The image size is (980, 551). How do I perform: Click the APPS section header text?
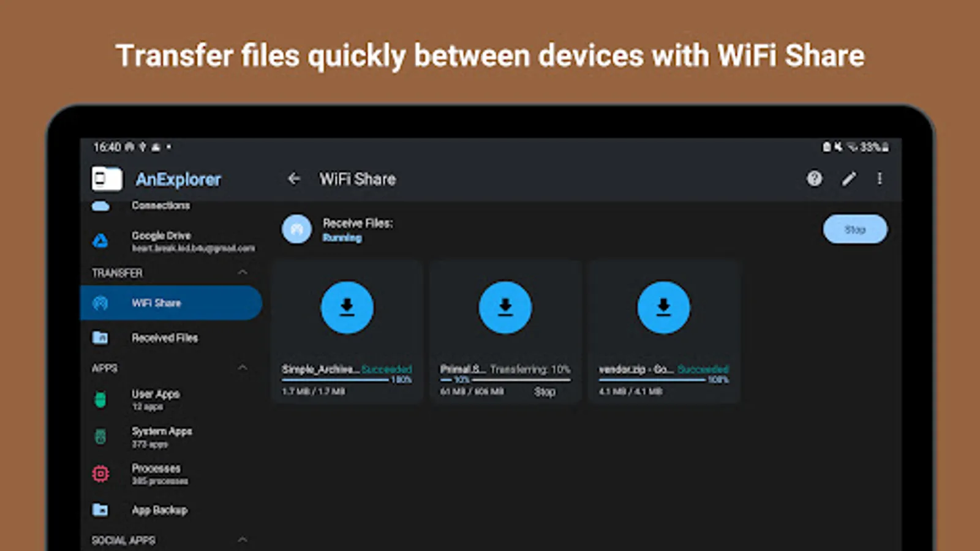(x=105, y=369)
